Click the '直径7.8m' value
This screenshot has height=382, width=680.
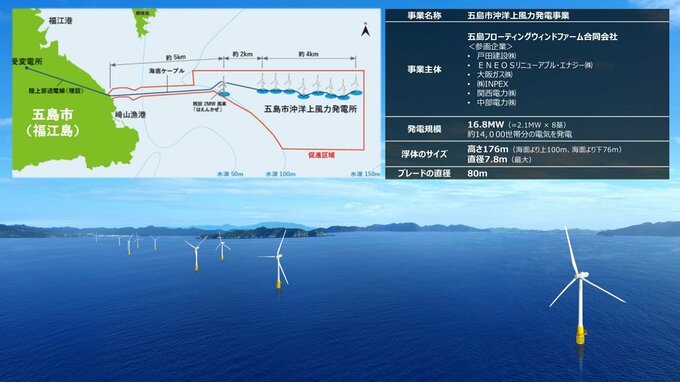pyautogui.click(x=487, y=159)
